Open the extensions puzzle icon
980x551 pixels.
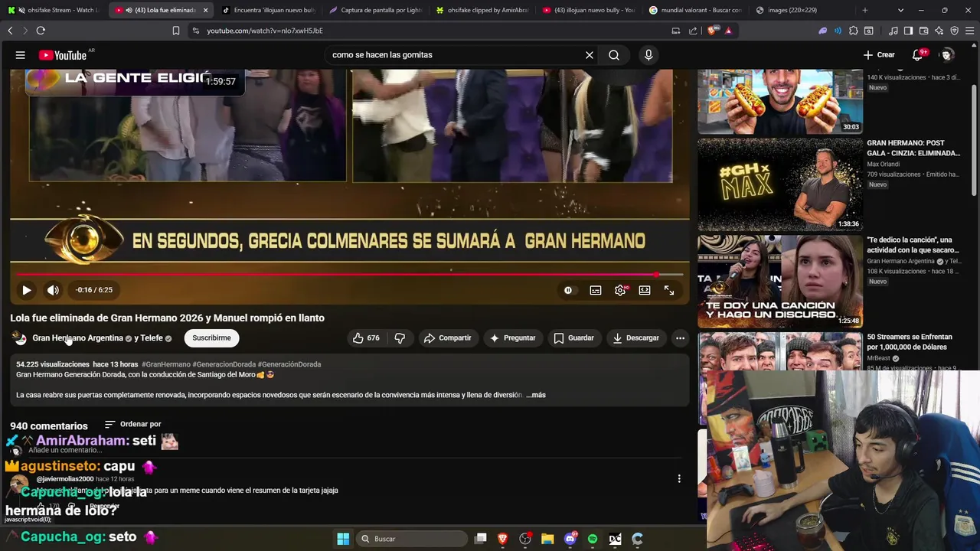854,31
